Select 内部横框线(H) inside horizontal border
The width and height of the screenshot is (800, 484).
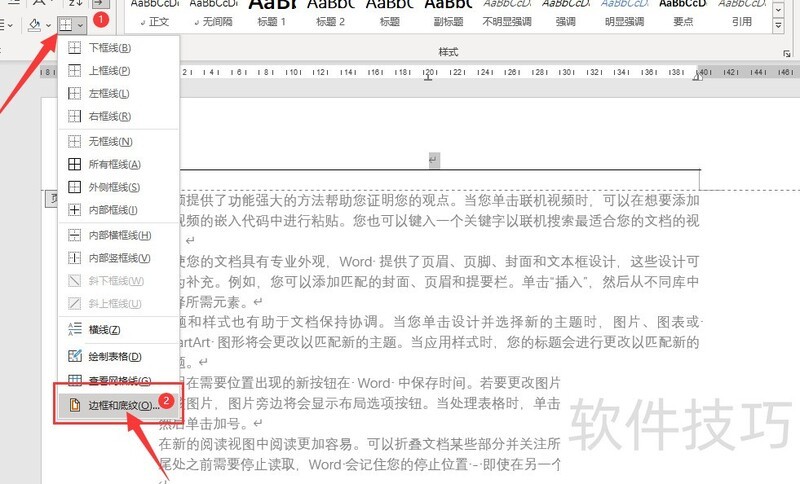pos(119,235)
